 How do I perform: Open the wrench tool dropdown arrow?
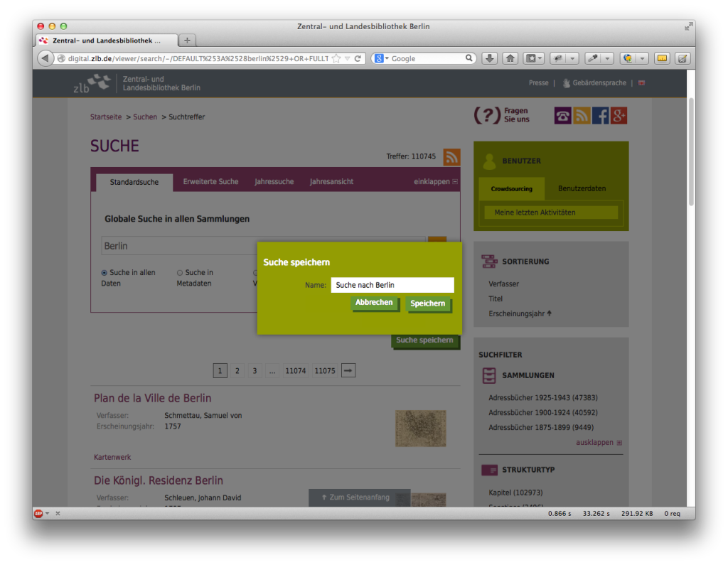607,58
